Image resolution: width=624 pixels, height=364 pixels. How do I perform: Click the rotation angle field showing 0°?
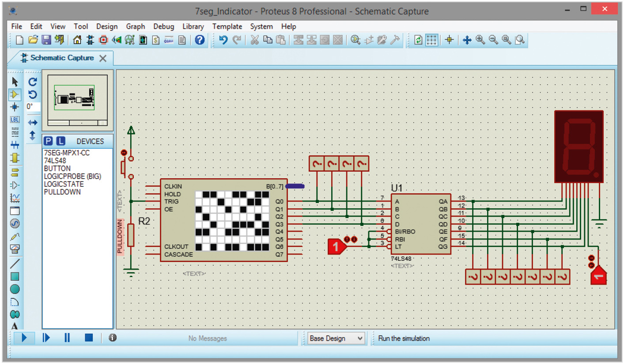(33, 107)
